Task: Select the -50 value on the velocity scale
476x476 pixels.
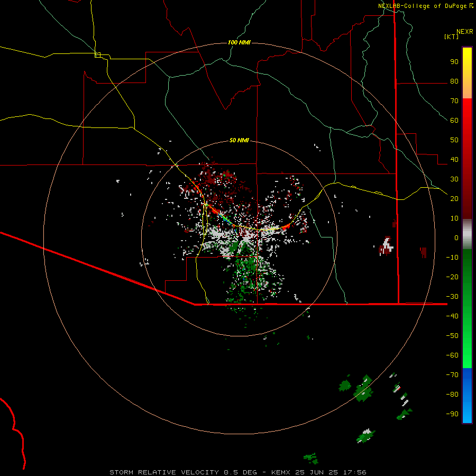Action: point(452,335)
